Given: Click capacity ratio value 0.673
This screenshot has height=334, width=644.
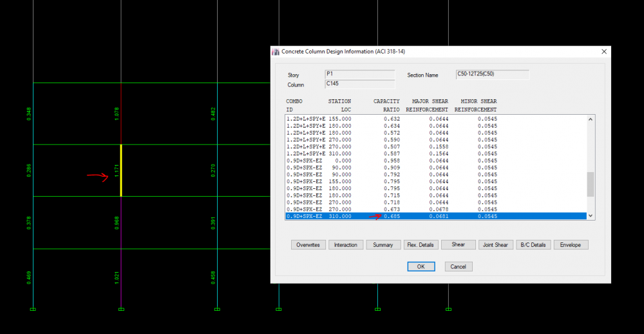Looking at the screenshot, I should coord(392,209).
